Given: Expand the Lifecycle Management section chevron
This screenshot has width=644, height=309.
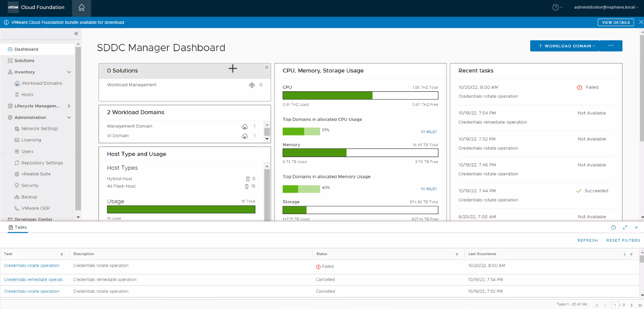Looking at the screenshot, I should (69, 106).
